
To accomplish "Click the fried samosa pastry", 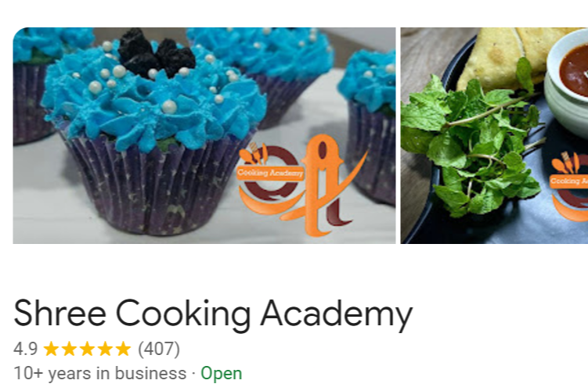I will coord(503,58).
